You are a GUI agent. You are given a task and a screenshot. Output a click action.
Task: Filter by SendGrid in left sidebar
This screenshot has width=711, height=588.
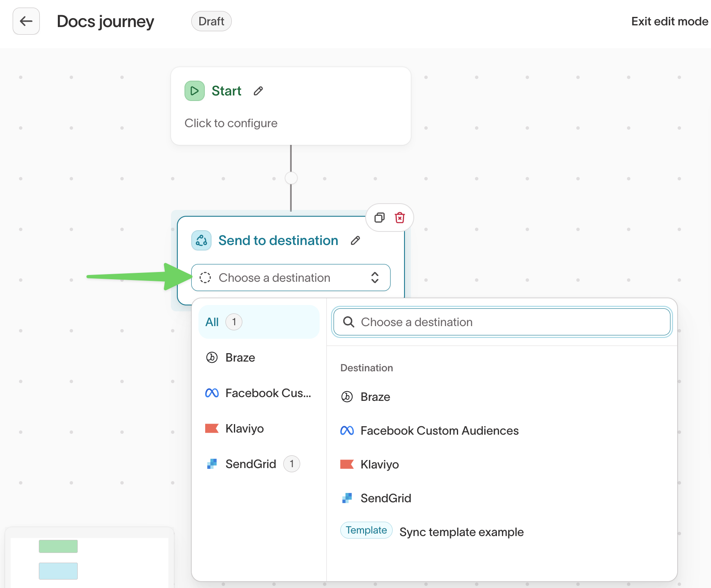(250, 464)
